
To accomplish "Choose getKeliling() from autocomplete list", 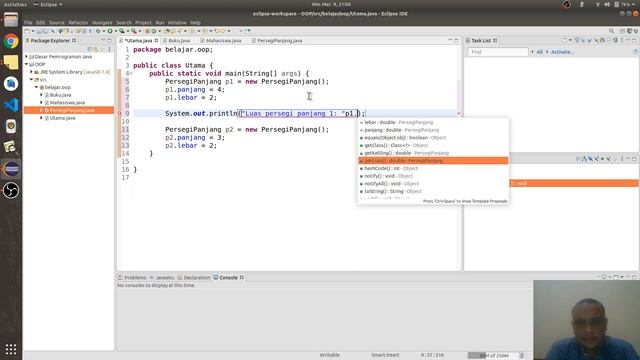I will (433, 153).
